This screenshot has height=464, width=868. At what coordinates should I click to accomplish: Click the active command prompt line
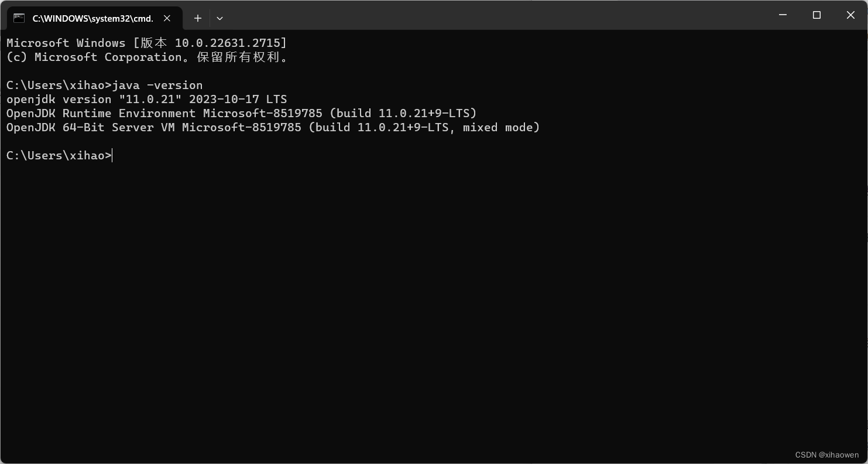click(x=59, y=155)
